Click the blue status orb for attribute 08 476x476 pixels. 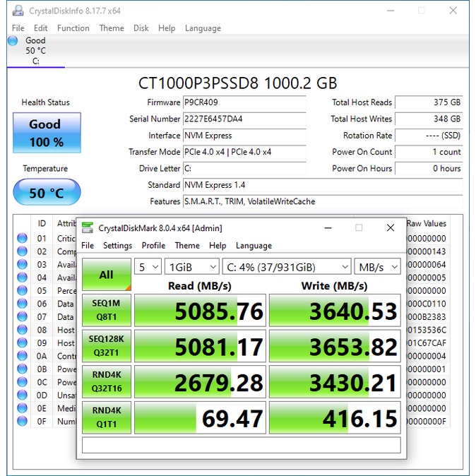[x=22, y=329]
